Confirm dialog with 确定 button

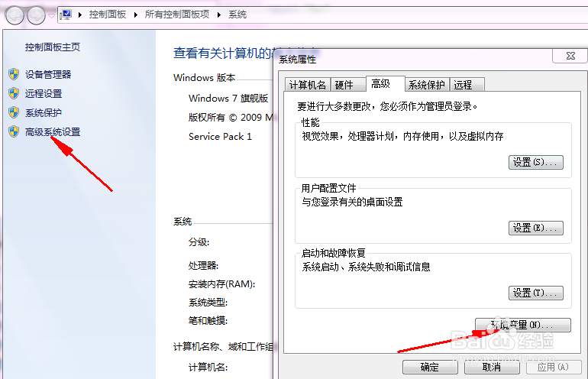pyautogui.click(x=430, y=367)
